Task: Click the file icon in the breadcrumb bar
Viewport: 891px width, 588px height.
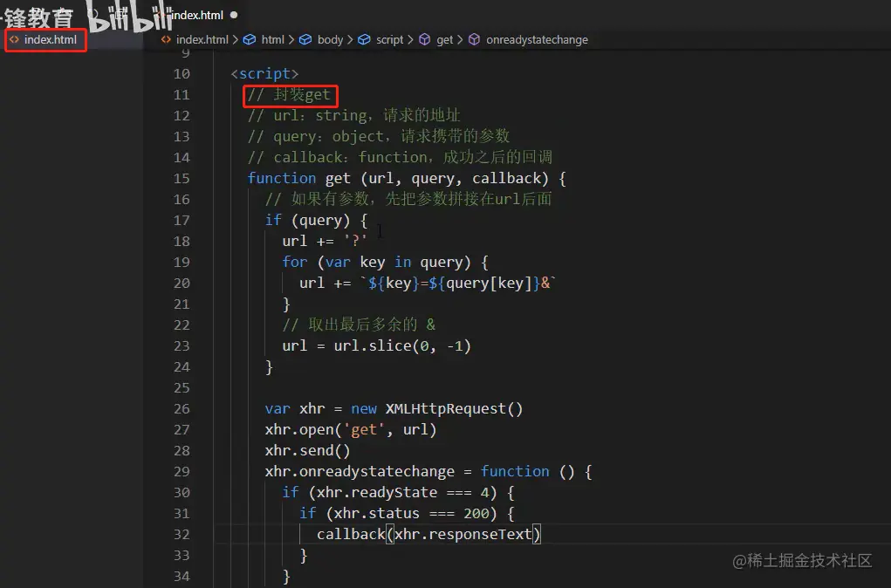Action: click(166, 40)
